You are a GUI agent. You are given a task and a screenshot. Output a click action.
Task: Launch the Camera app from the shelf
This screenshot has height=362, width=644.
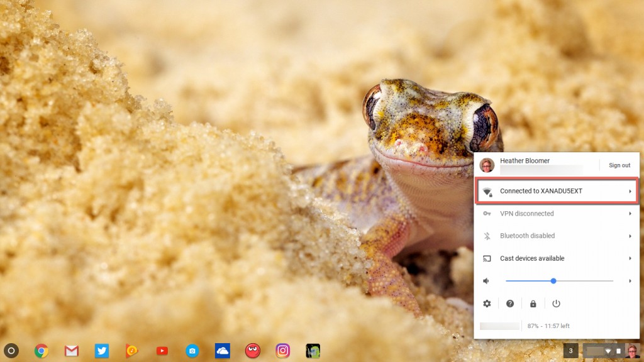[191, 352]
